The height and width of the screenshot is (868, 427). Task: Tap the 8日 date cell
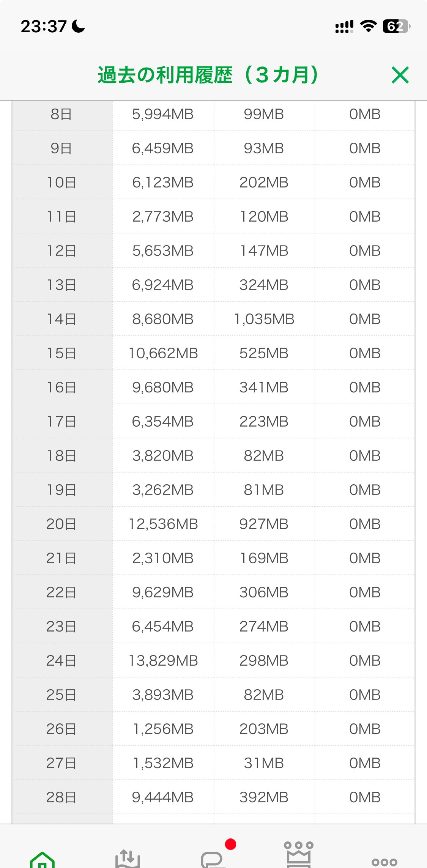click(x=61, y=114)
